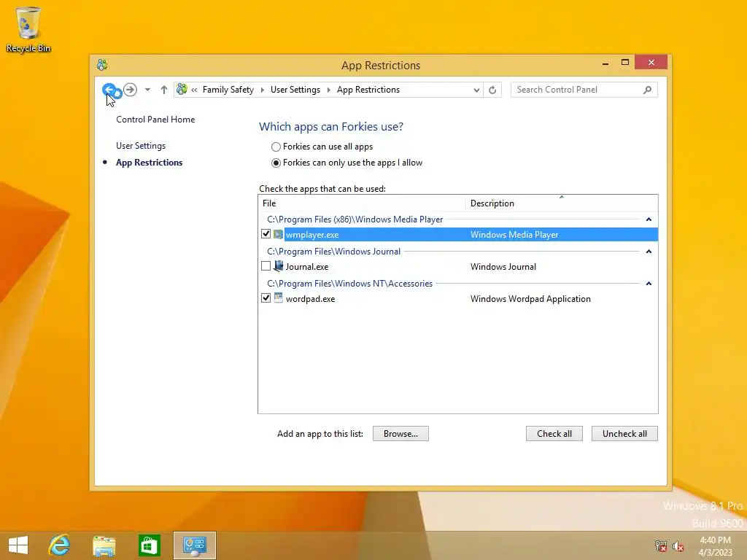This screenshot has width=747, height=560.
Task: Collapse the Windows Media Player group
Action: (x=649, y=219)
